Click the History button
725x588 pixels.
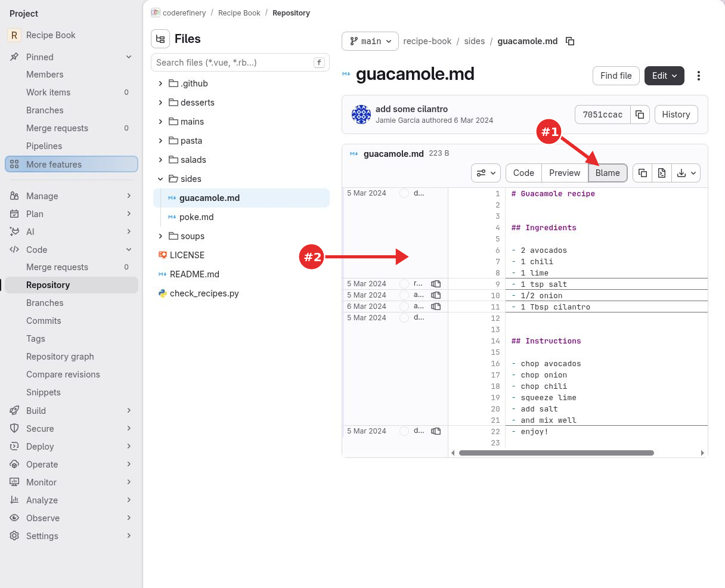[x=676, y=114]
